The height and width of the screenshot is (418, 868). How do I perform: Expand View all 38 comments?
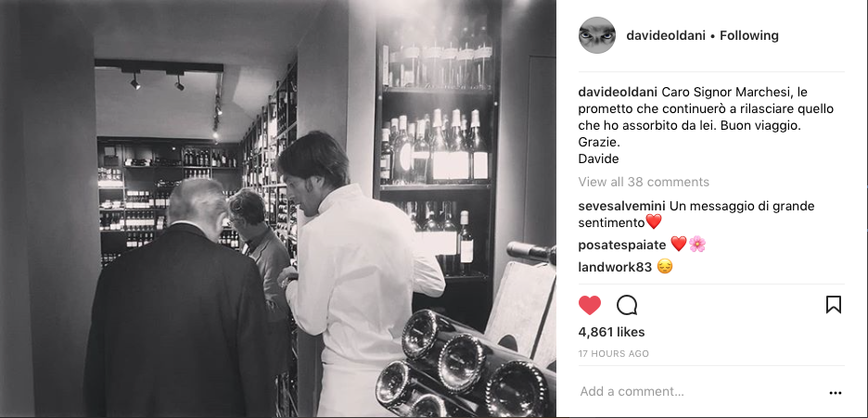pos(644,182)
